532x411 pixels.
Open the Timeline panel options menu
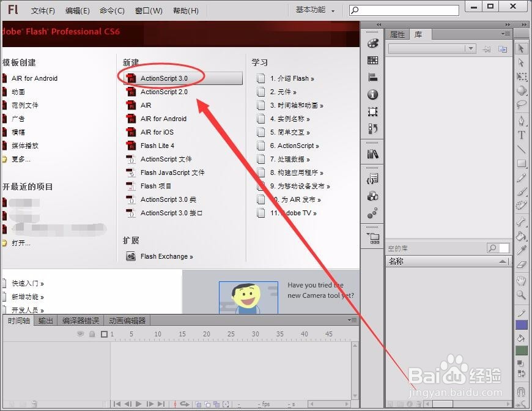[352, 320]
